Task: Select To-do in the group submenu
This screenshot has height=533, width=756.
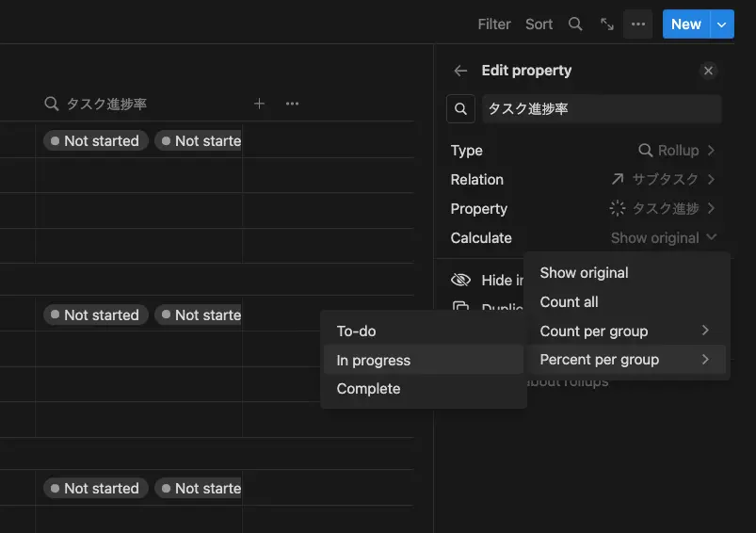Action: [x=357, y=331]
